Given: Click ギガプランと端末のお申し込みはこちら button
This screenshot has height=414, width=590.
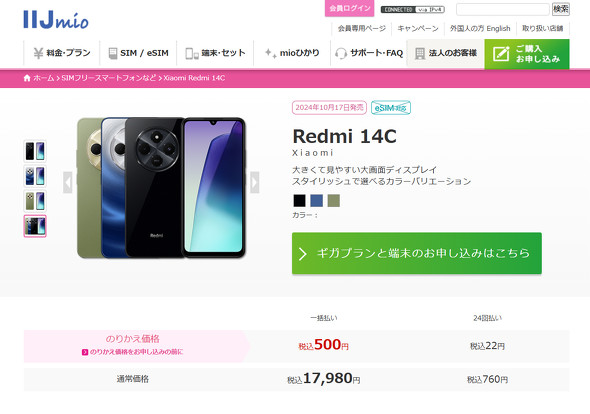Looking at the screenshot, I should (x=417, y=253).
